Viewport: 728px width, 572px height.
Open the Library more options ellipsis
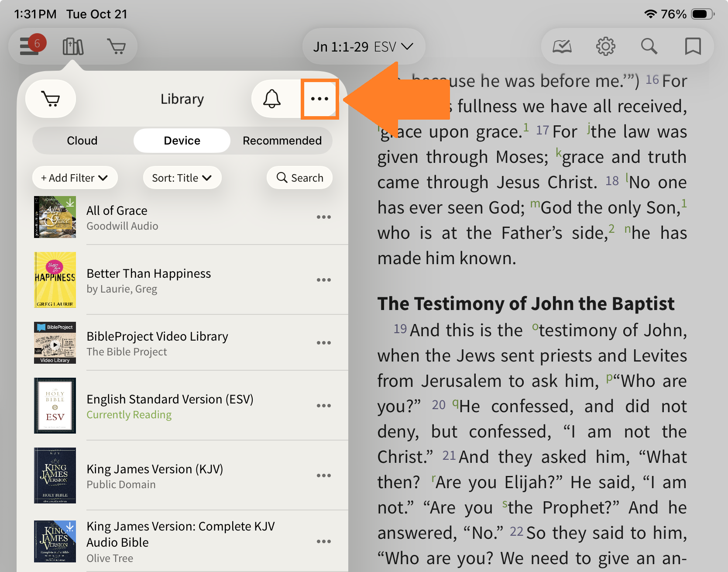(319, 99)
